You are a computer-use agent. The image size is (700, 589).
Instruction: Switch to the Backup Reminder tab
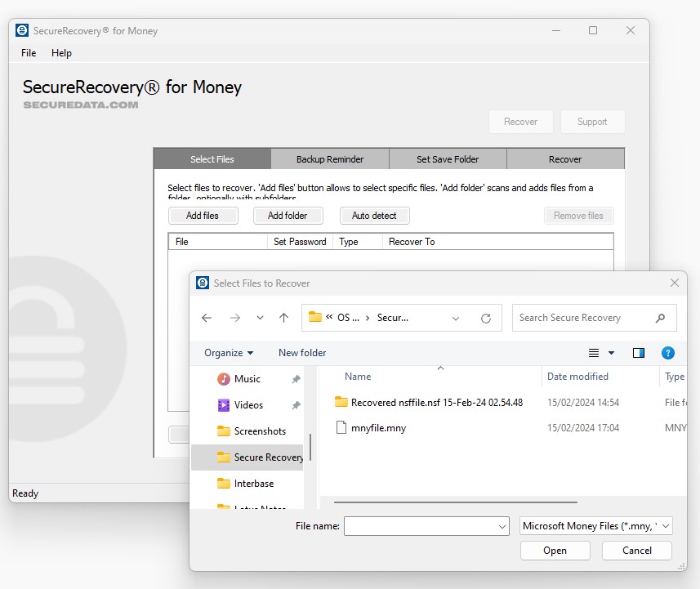tap(330, 159)
